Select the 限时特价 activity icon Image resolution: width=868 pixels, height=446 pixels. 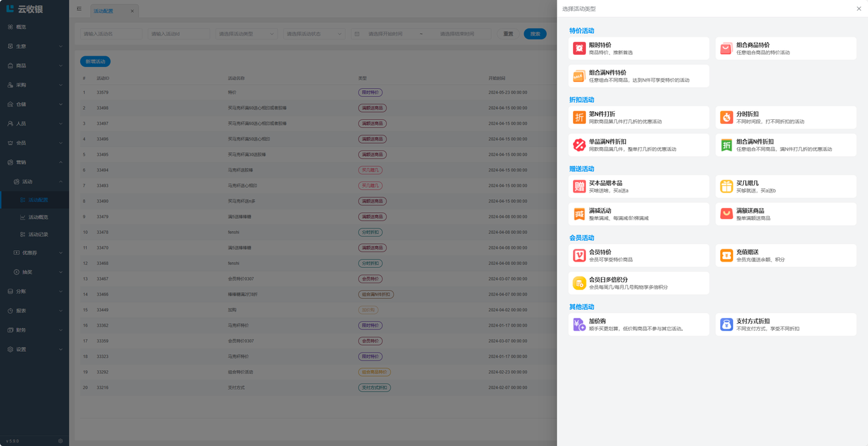click(579, 48)
